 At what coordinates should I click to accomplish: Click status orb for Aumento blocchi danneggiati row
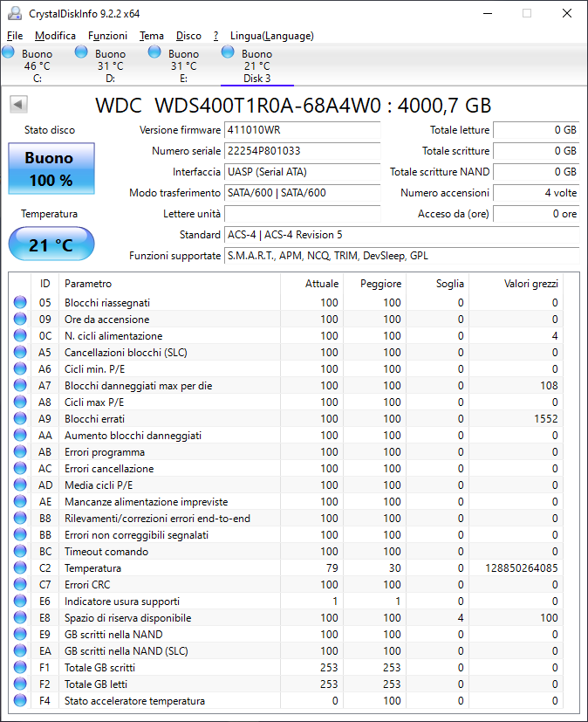[x=20, y=435]
